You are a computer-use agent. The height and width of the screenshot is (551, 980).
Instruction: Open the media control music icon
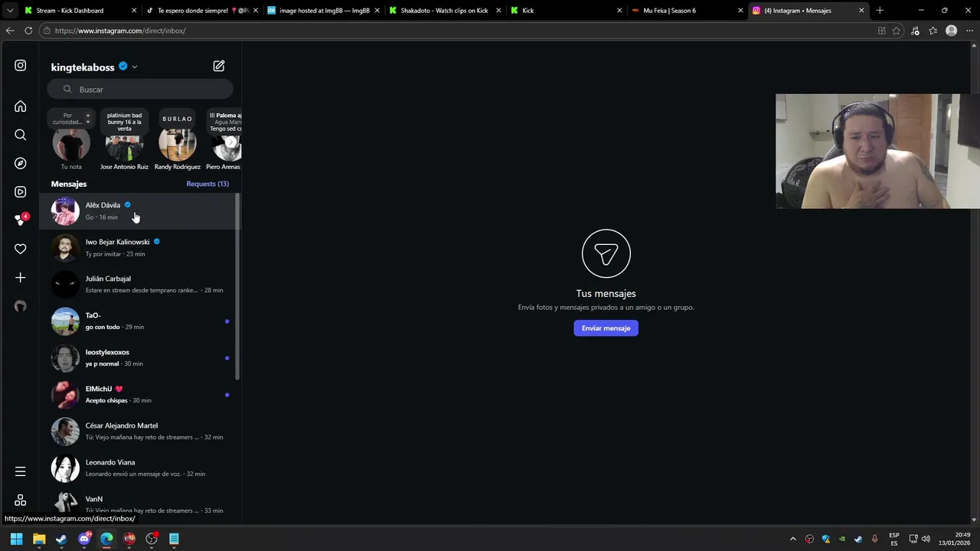pyautogui.click(x=916, y=31)
